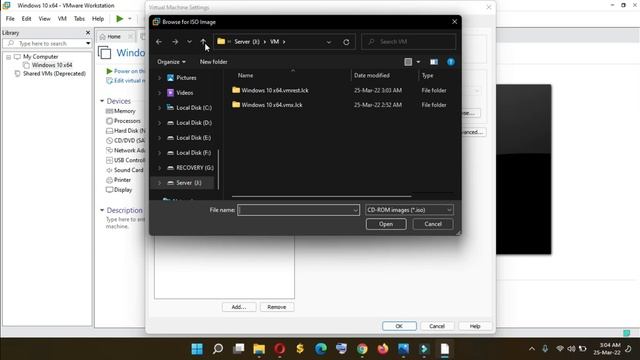Click the Search VM field
The image size is (640, 360).
[409, 42]
